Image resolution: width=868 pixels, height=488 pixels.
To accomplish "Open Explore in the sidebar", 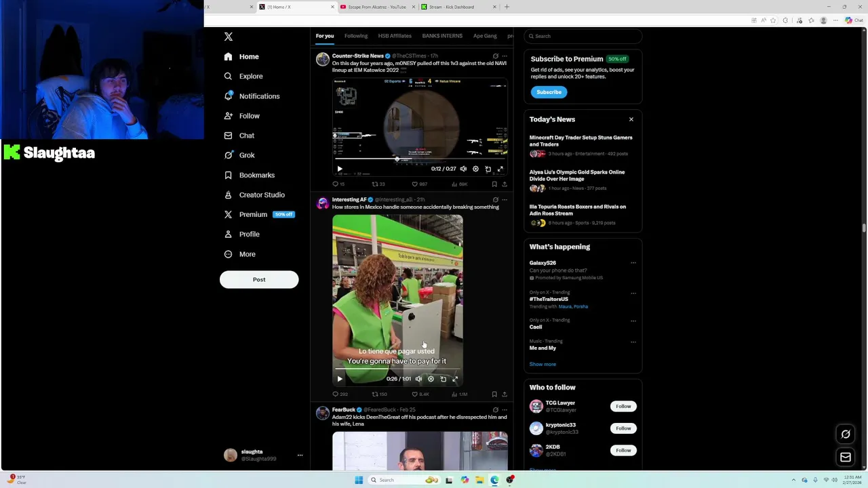I will [x=243, y=77].
